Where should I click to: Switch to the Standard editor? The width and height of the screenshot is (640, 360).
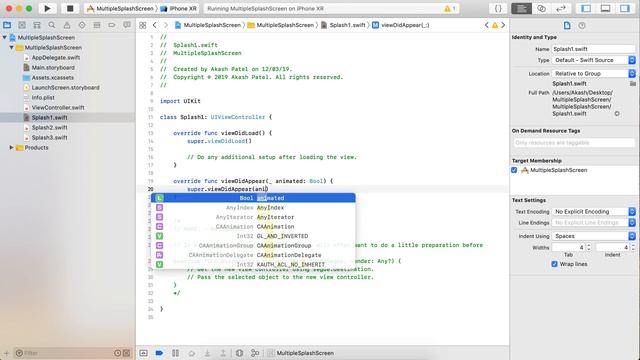(521, 9)
